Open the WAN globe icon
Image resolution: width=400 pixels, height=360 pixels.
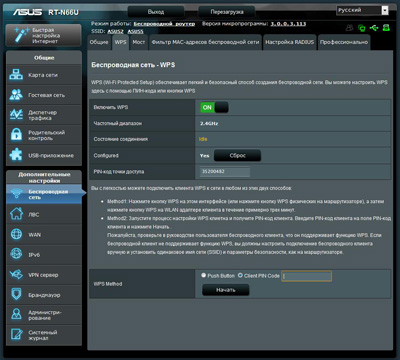(x=16, y=234)
